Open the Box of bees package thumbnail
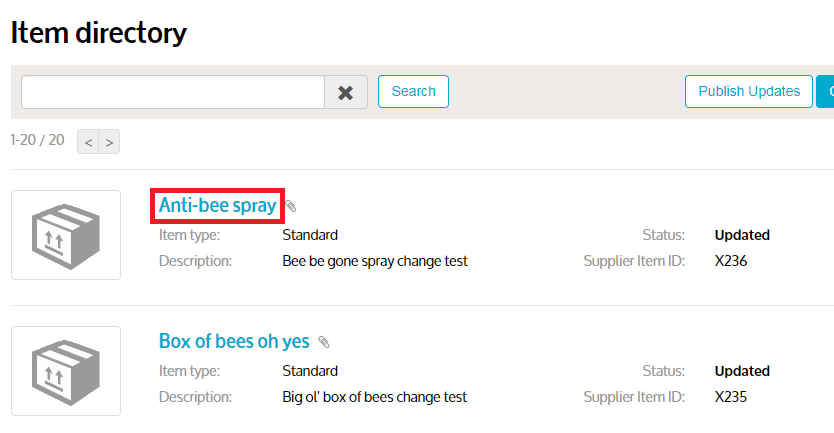 point(66,371)
